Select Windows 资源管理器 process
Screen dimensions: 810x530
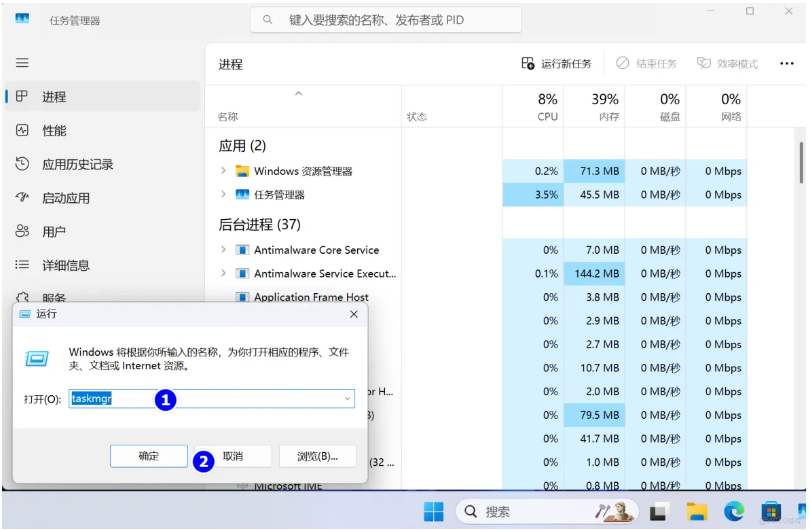(x=303, y=171)
